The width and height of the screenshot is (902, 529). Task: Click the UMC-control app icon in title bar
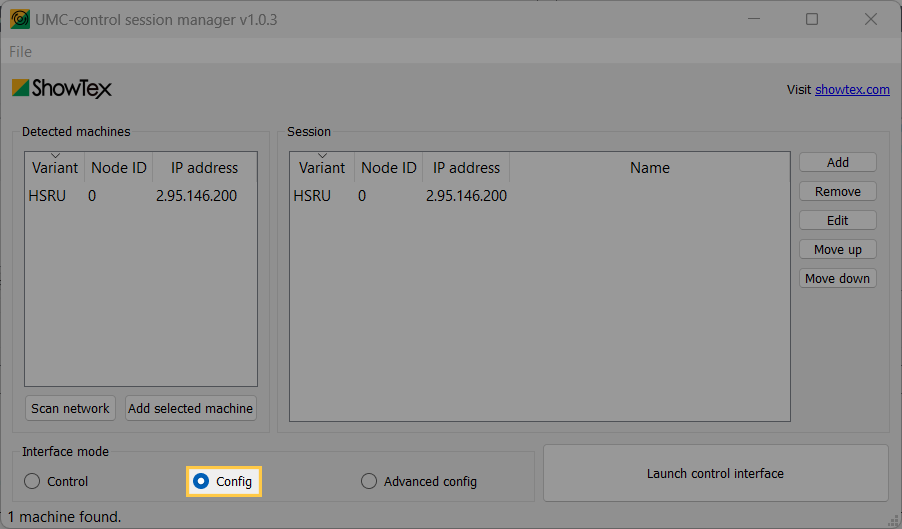click(19, 20)
